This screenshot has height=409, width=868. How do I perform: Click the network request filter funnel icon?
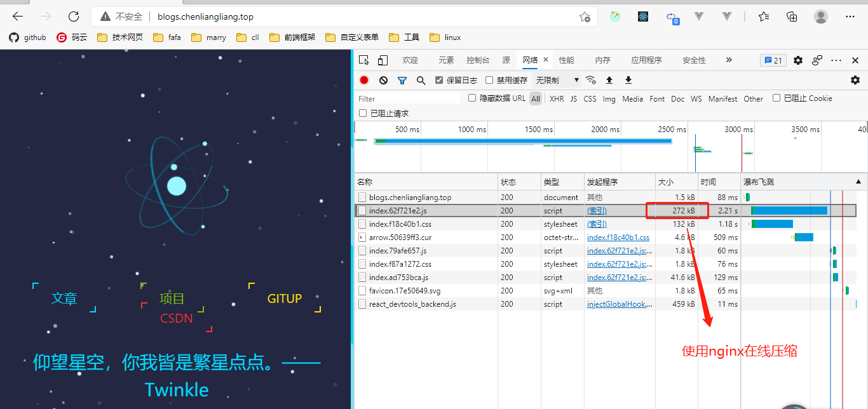click(402, 80)
